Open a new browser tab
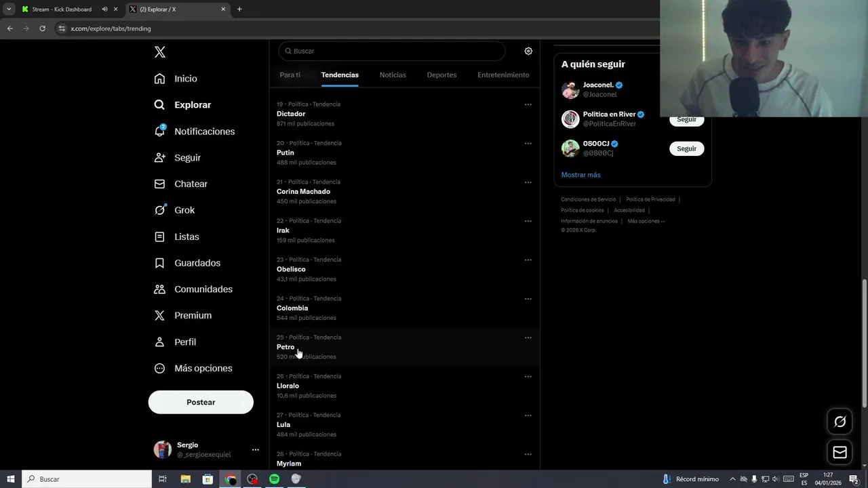 239,9
